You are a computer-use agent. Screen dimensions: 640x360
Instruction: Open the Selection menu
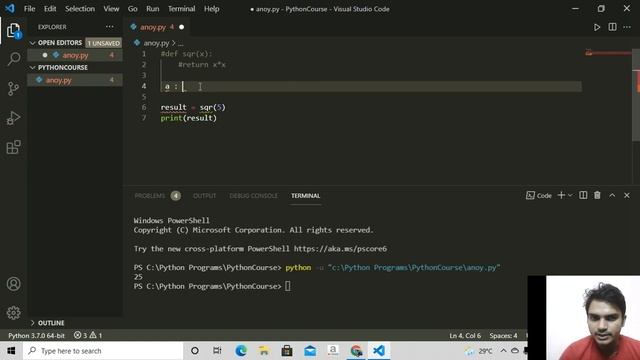[80, 9]
